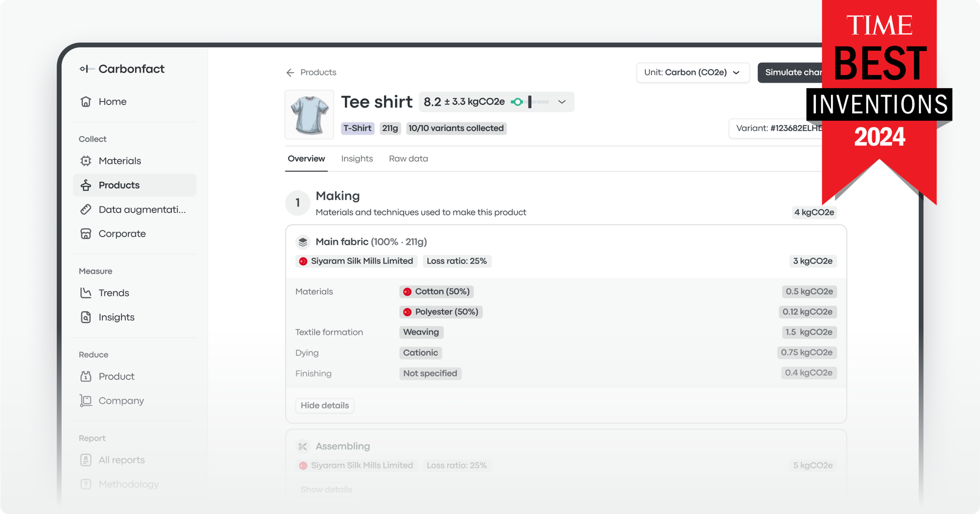Image resolution: width=980 pixels, height=514 pixels.
Task: Open All reports in the sidebar
Action: tap(135, 460)
